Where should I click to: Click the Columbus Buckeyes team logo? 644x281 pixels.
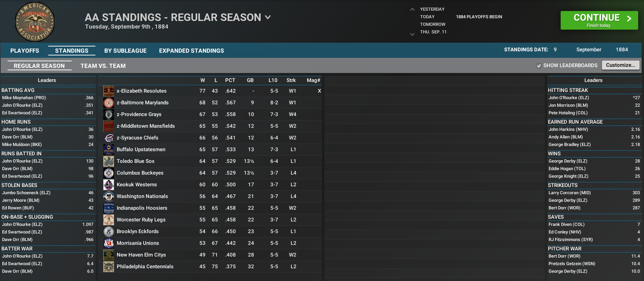(109, 173)
